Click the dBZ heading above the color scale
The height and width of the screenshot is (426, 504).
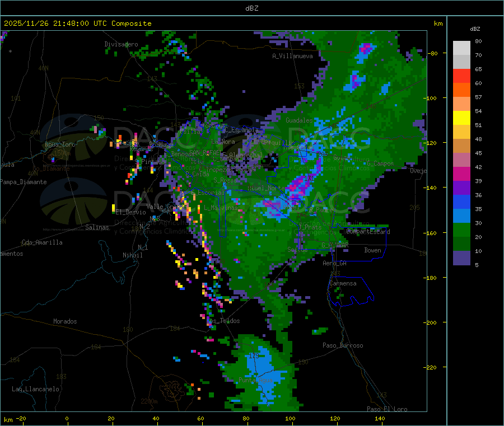(475, 29)
